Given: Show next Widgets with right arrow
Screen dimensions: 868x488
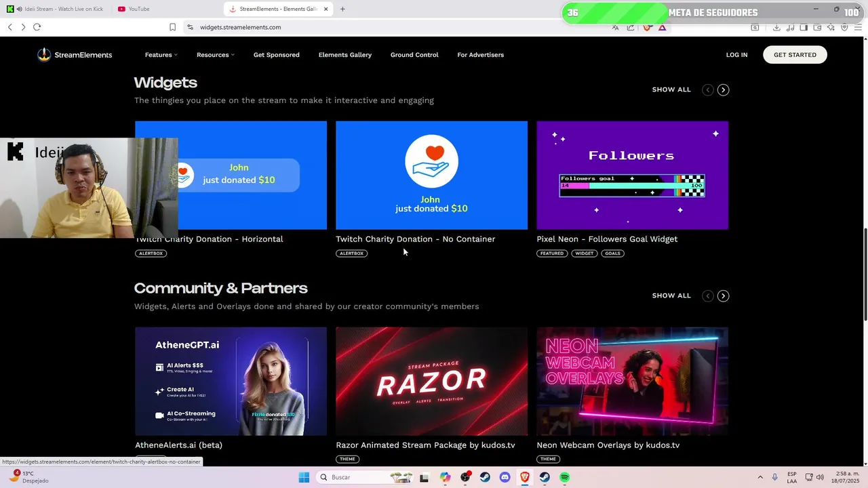Looking at the screenshot, I should 723,89.
